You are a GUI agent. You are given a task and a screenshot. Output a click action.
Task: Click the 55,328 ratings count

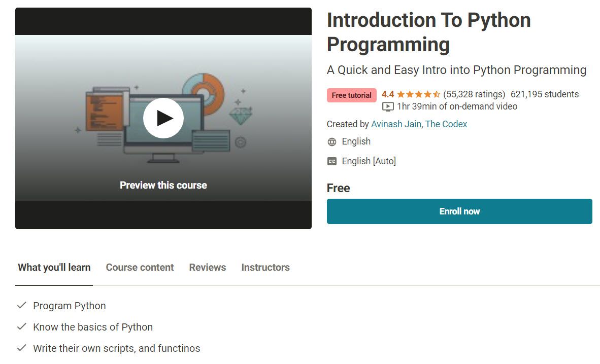pyautogui.click(x=474, y=94)
